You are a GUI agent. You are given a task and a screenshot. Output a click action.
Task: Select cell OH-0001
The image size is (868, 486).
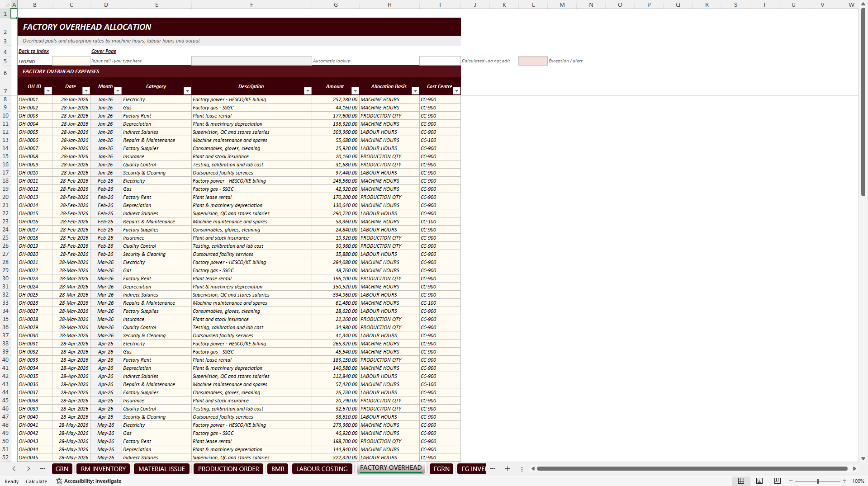35,99
